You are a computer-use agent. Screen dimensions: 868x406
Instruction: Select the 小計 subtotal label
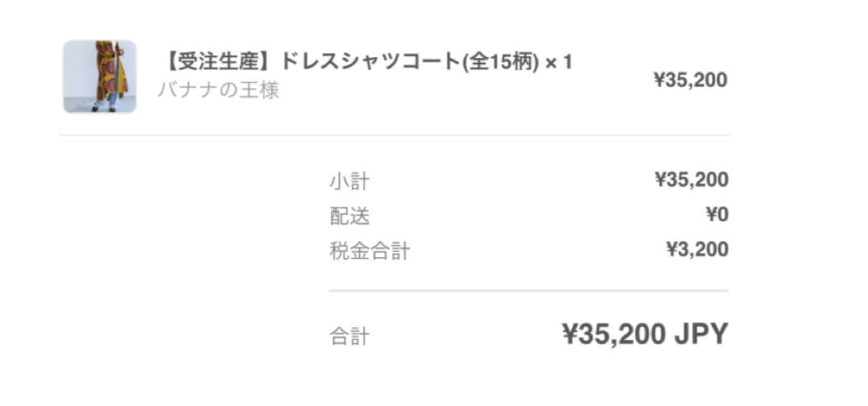coord(349,180)
